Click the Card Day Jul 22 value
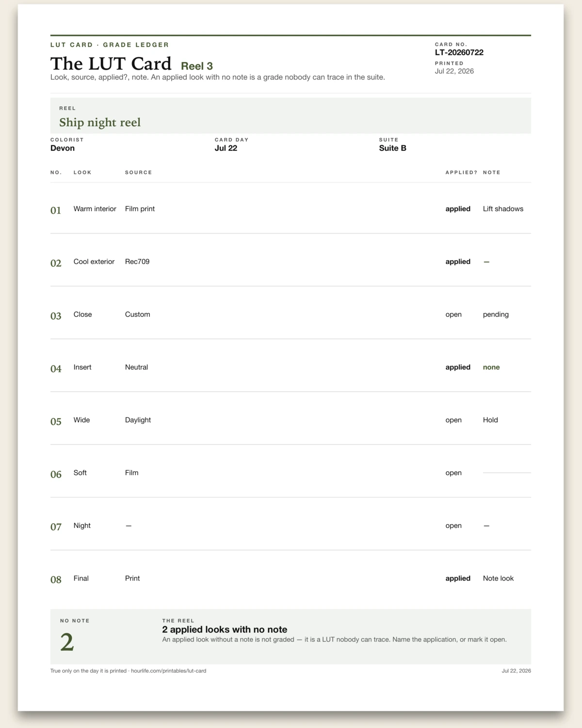 point(226,148)
